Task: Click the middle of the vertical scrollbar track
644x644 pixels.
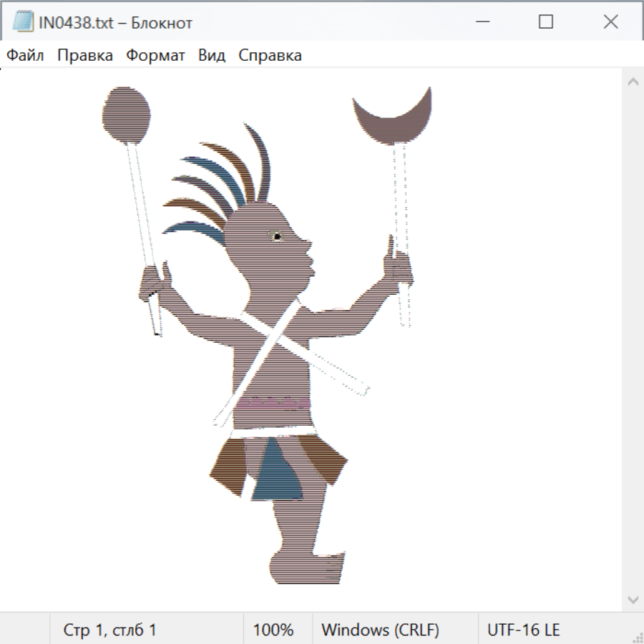Action: coord(633,340)
